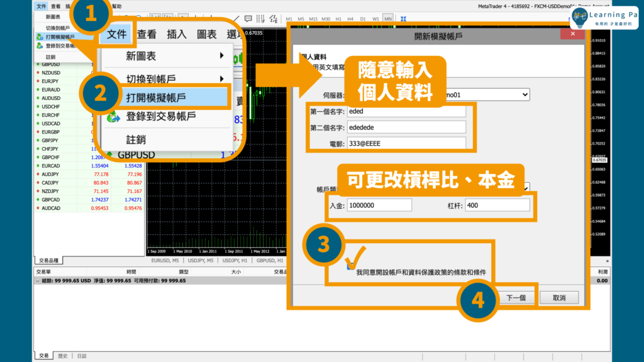This screenshot has height=362, width=644.
Task: Open the 帳戶類型 dropdown arrow above 杠杆
Action: 526,189
